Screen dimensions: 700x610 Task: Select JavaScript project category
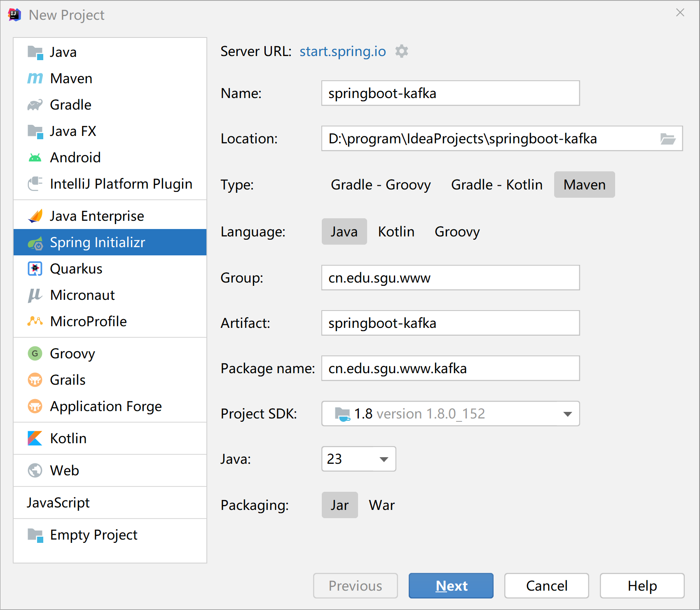coord(110,502)
